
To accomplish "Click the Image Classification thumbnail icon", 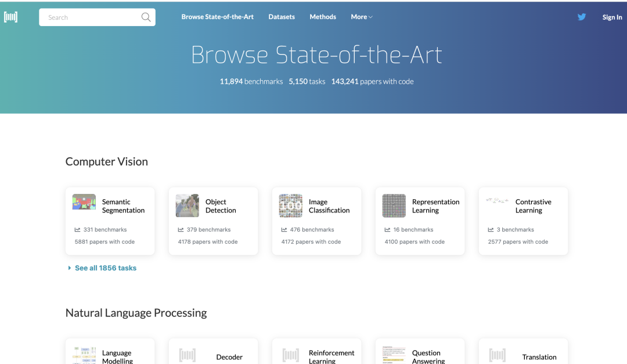I will pyautogui.click(x=291, y=206).
